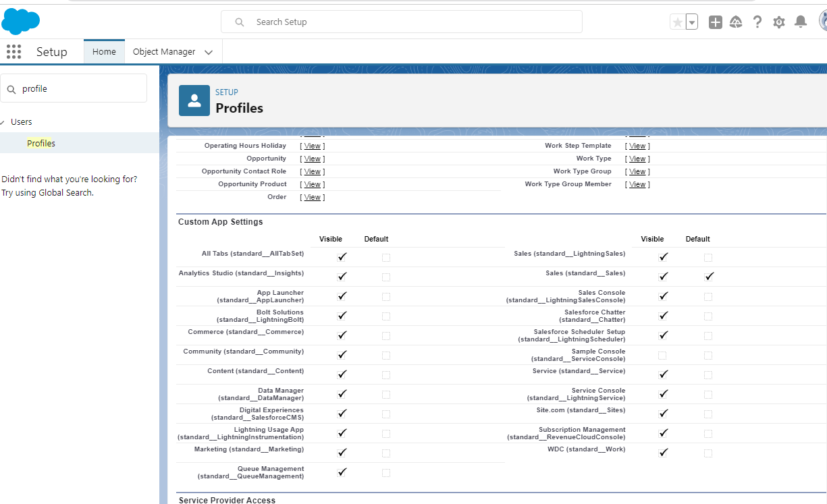
Task: Open View link for Work Type
Action: point(638,159)
